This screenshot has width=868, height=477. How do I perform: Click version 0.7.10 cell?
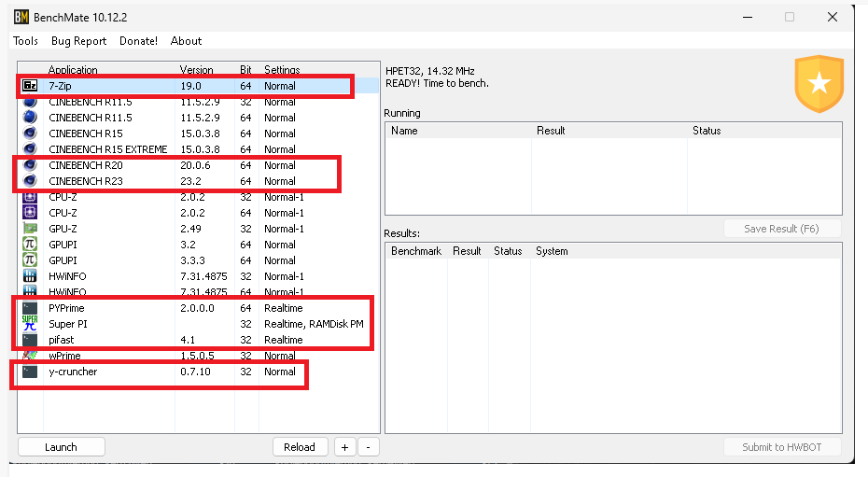(195, 372)
